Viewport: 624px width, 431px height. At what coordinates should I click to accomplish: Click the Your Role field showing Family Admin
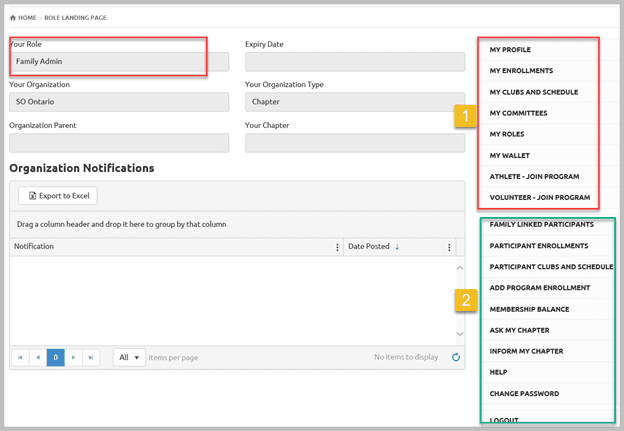[119, 62]
